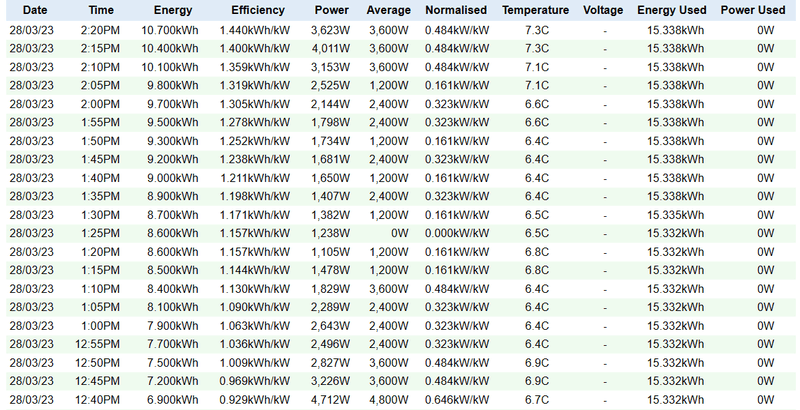The height and width of the screenshot is (410, 800).
Task: Click the Energy column header
Action: (173, 10)
